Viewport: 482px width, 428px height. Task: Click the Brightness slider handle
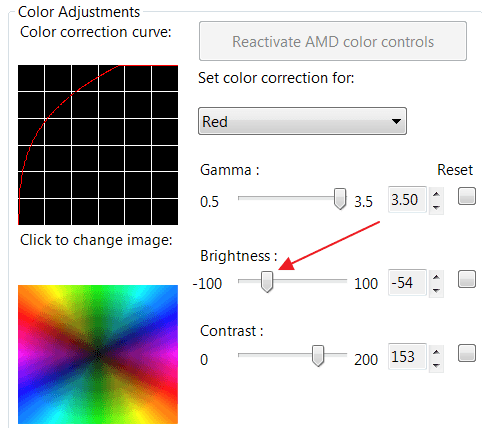(267, 282)
